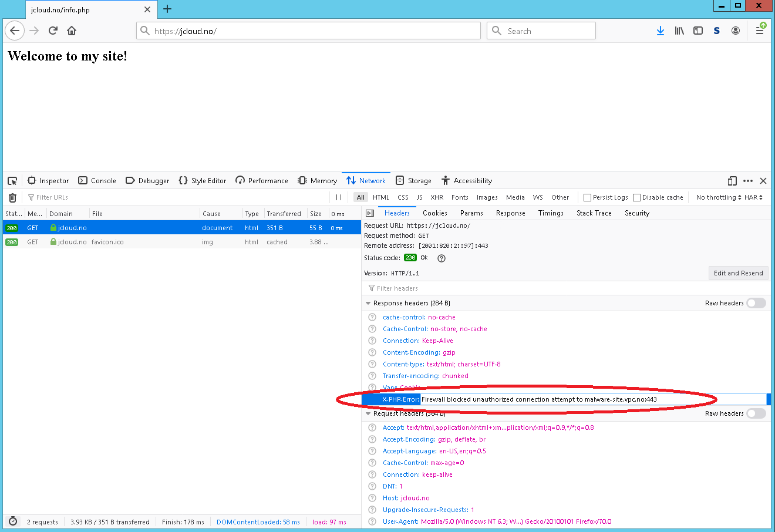Open the No throttling dropdown
Screen dimensions: 775x532
718,197
